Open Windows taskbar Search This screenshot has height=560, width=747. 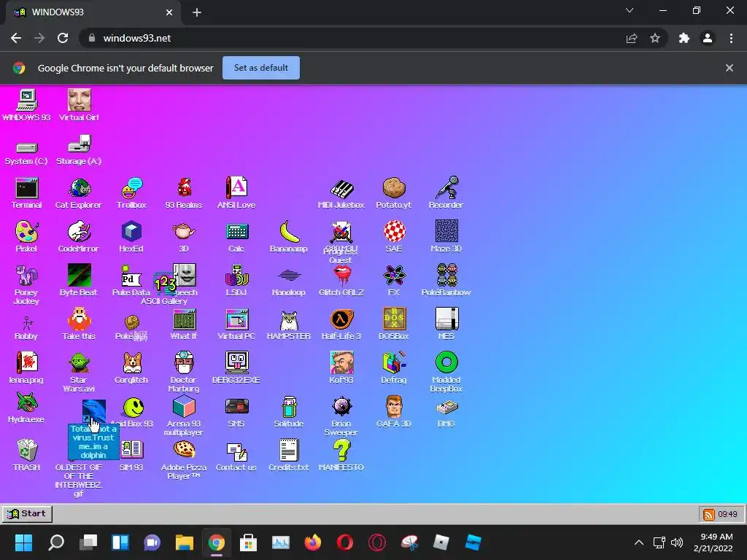click(56, 542)
